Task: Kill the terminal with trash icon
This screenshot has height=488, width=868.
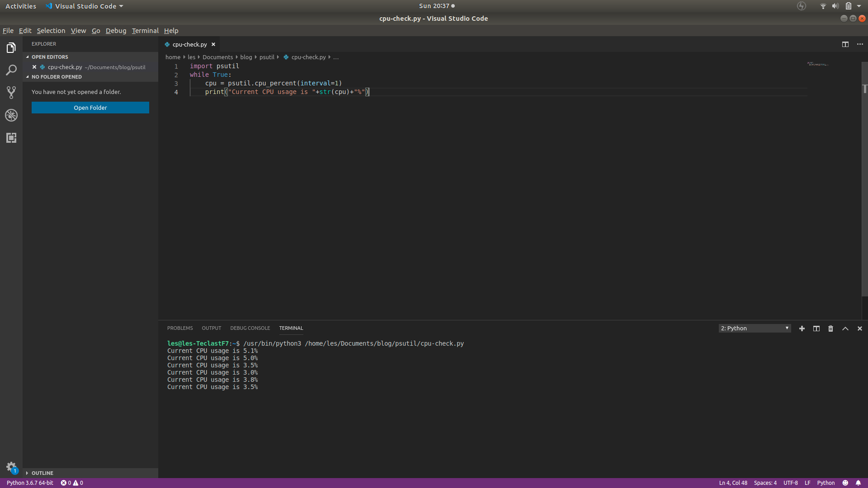Action: click(x=830, y=328)
